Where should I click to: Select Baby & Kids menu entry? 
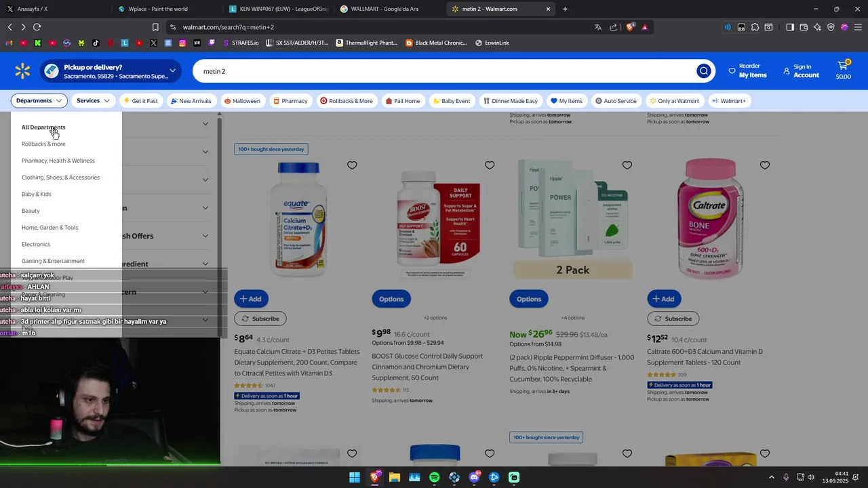tap(37, 195)
